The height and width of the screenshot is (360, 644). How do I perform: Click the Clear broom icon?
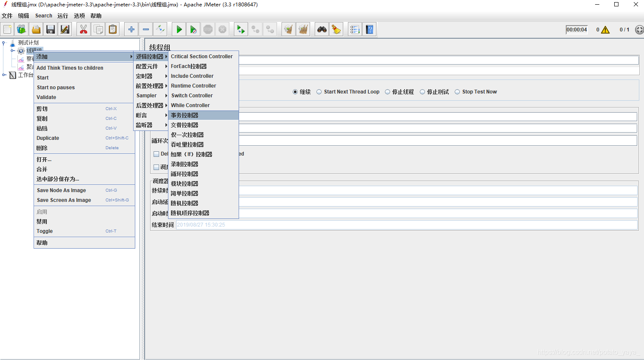[x=288, y=29]
